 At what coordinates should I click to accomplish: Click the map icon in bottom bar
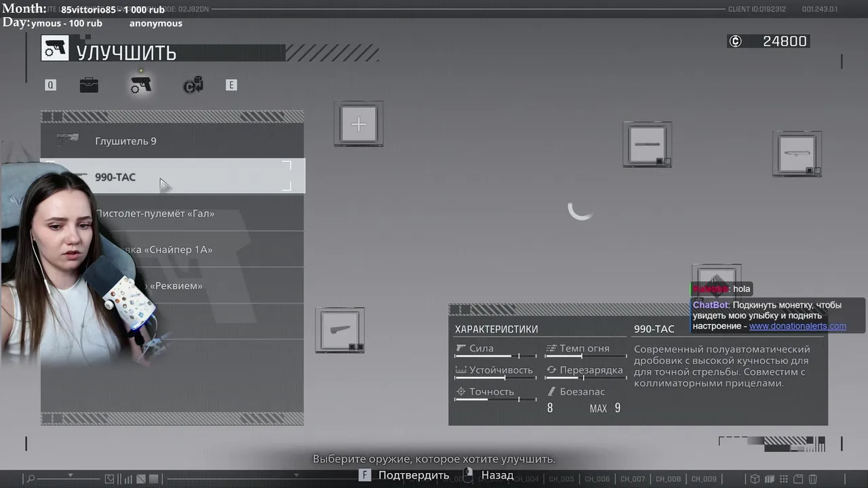pos(770,479)
